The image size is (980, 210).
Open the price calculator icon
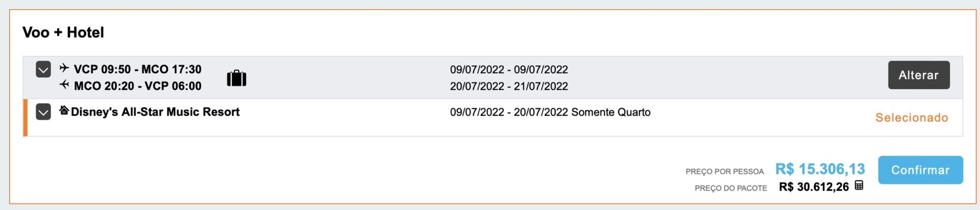(859, 186)
